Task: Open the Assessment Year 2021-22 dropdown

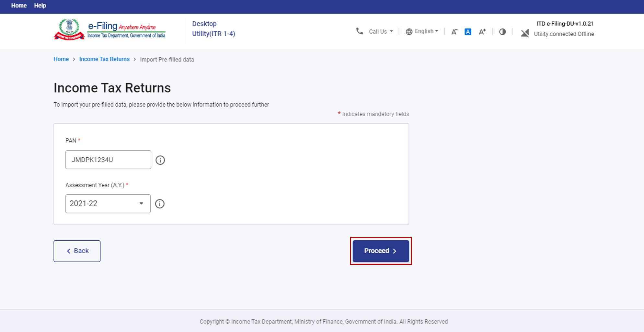Action: point(108,204)
